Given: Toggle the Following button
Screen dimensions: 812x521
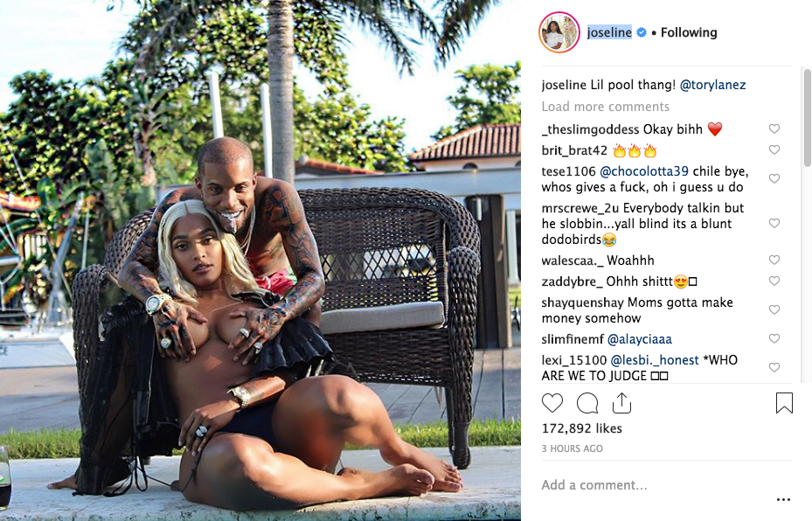Looking at the screenshot, I should [x=689, y=32].
